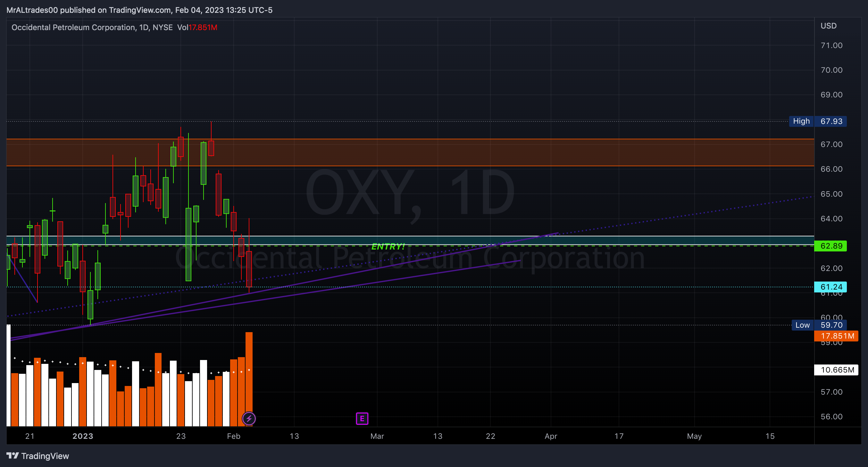This screenshot has height=467, width=868.
Task: Click the 2023 label on time axis
Action: tap(83, 436)
